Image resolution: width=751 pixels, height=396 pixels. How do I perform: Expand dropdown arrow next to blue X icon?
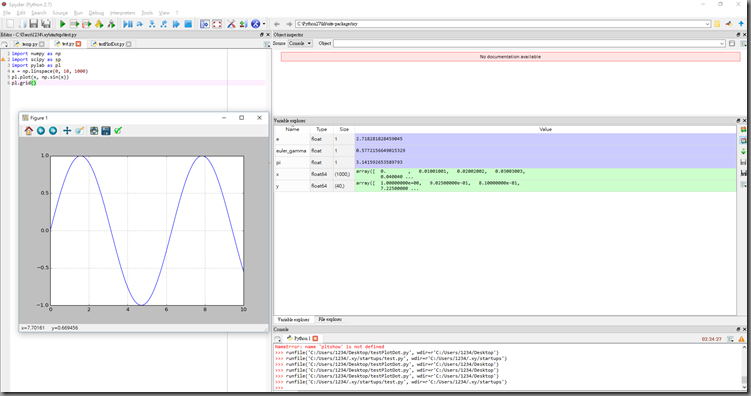pos(264,24)
